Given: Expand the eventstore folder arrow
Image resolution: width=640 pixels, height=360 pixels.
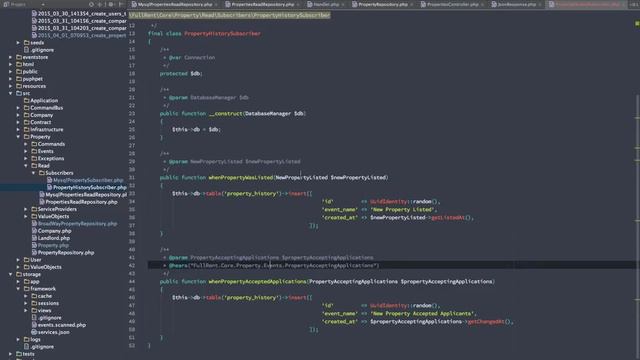Looking at the screenshot, I should (x=11, y=57).
